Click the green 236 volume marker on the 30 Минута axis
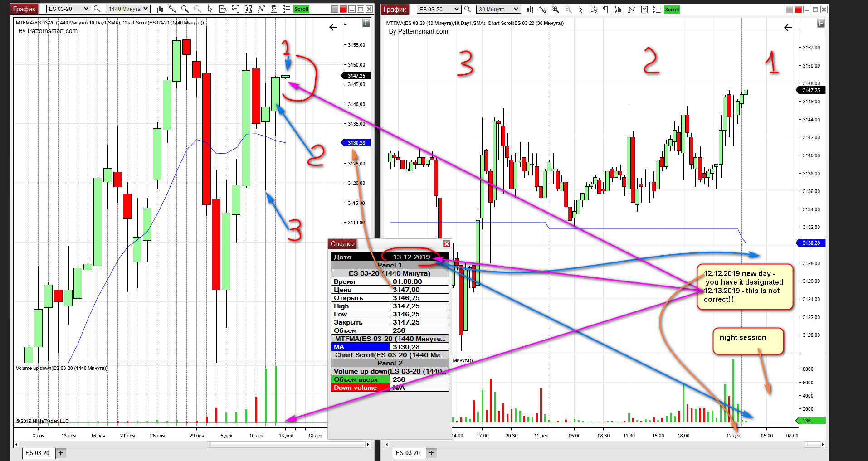The image size is (868, 461). 811,421
